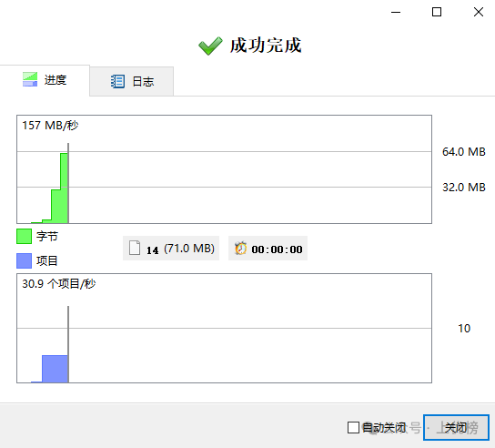Click the 14 (71.0 MB) file count box
Viewport: 495px width, 448px height.
click(x=171, y=248)
